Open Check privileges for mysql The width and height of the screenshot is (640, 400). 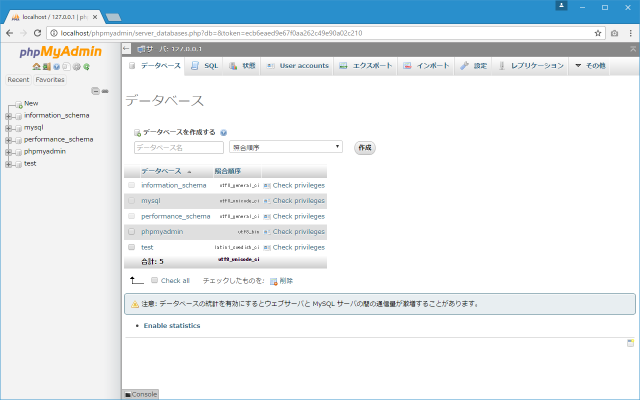(299, 201)
